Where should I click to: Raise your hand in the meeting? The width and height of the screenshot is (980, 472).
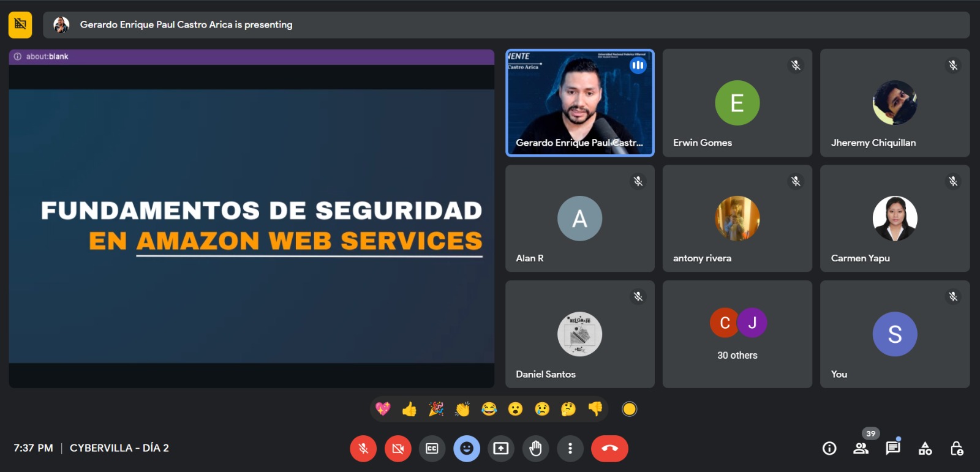pyautogui.click(x=535, y=449)
